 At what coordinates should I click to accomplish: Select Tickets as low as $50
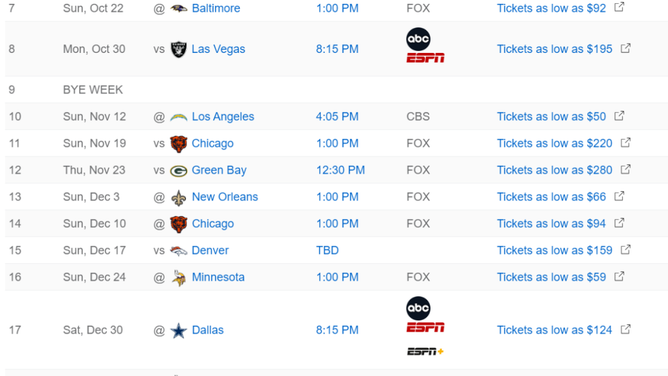click(551, 117)
